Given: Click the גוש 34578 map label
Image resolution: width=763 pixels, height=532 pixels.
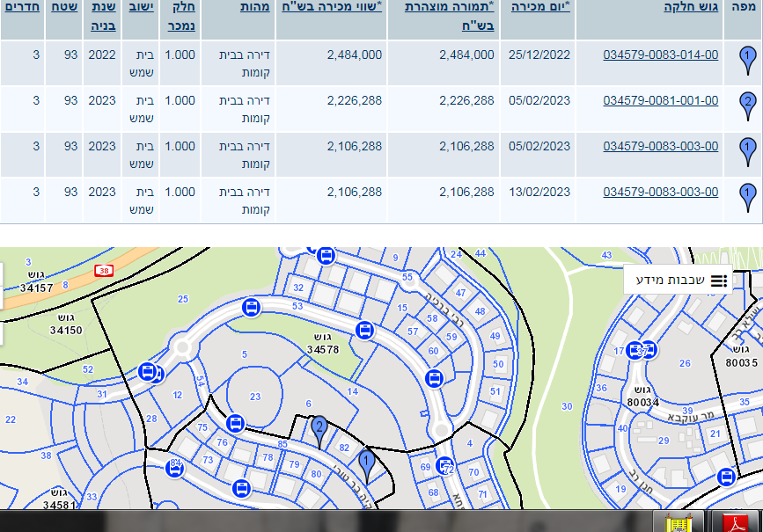Looking at the screenshot, I should click(323, 344).
